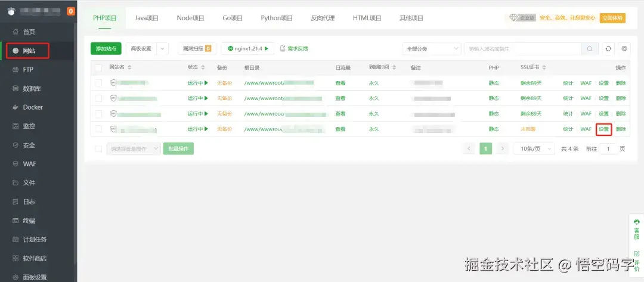This screenshot has width=644, height=282.
Task: Open the 软件商店 app store icon in sidebar
Action: pos(16,259)
